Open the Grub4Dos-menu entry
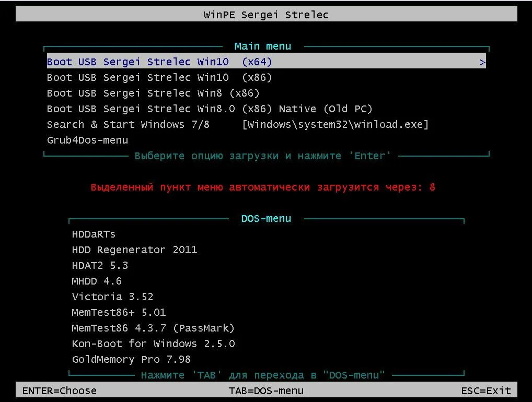532x402 pixels. 88,140
